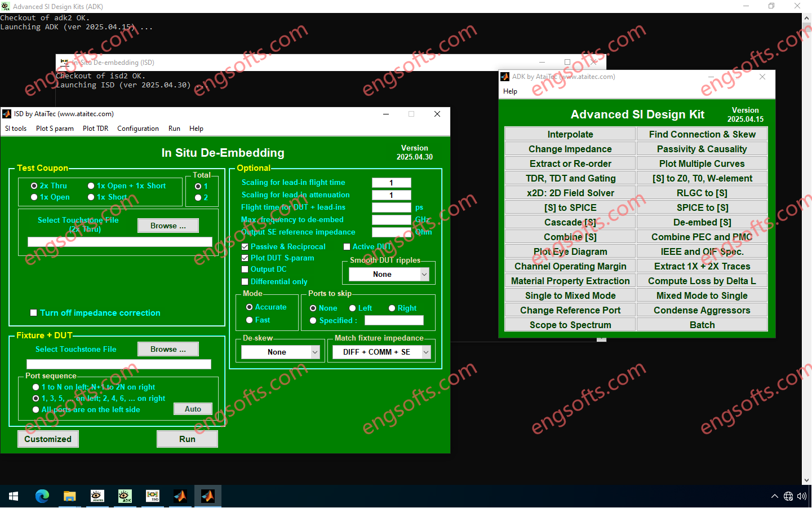This screenshot has height=508, width=812.
Task: Click the console scrollbar up arrow
Action: point(806,18)
